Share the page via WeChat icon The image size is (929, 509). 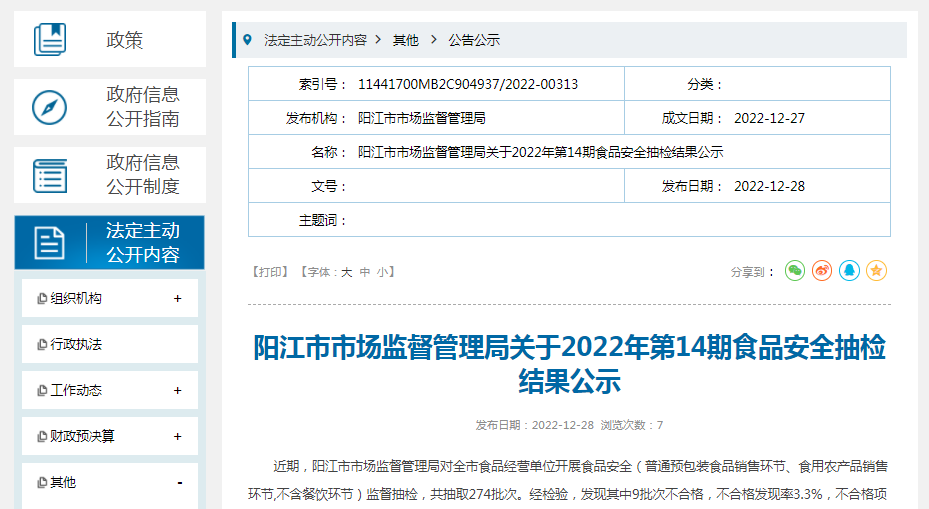click(x=795, y=271)
